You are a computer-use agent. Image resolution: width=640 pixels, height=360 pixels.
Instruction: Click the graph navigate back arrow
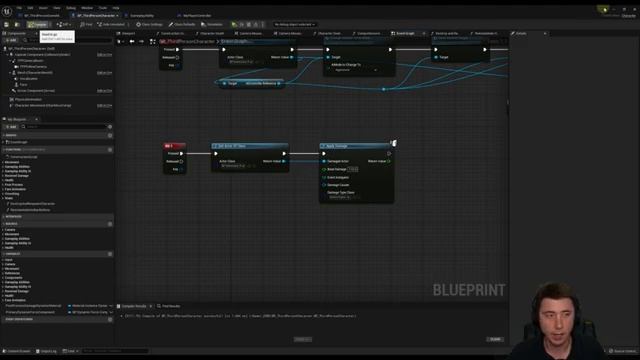pyautogui.click(x=132, y=41)
